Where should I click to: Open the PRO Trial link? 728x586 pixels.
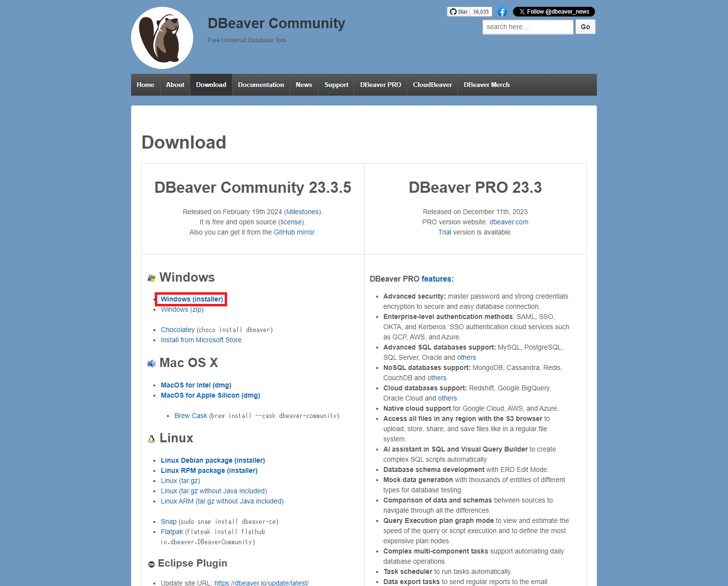(444, 232)
